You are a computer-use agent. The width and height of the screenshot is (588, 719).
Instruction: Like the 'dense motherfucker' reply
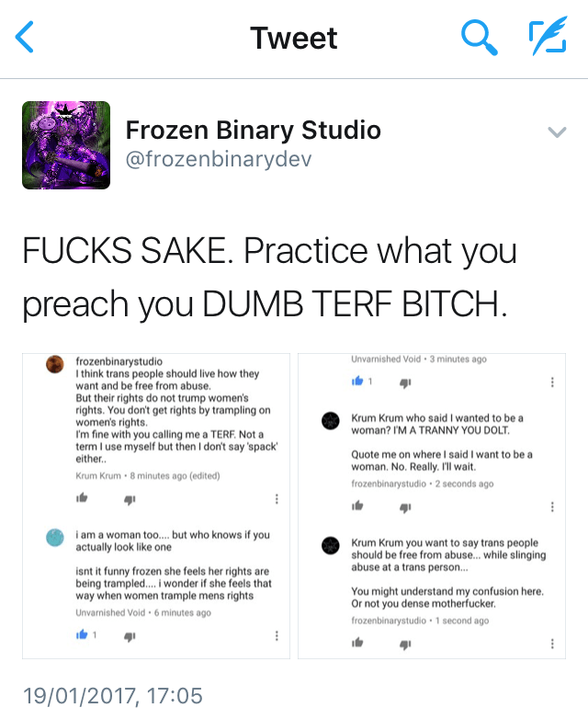coord(358,644)
